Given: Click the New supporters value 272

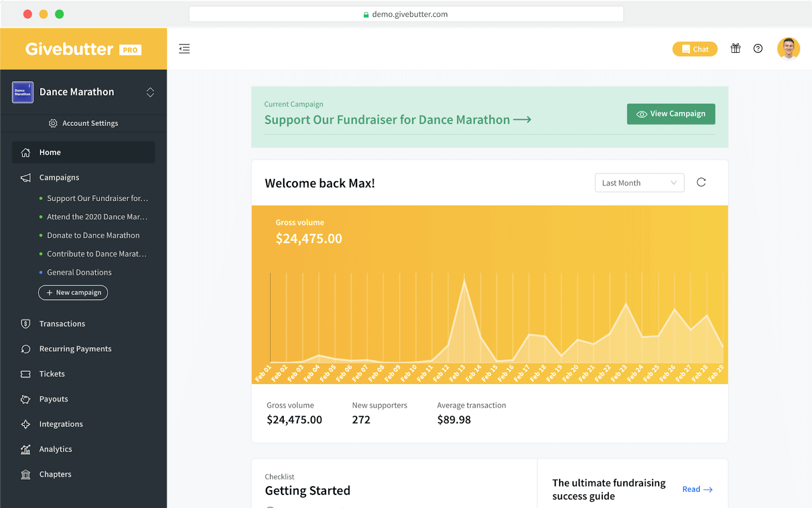Looking at the screenshot, I should point(361,420).
